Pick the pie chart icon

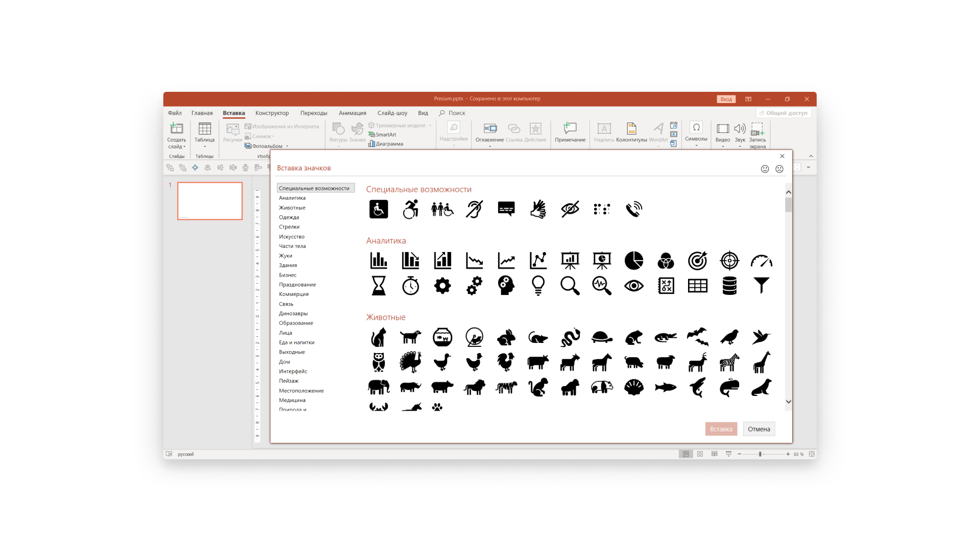(x=633, y=261)
